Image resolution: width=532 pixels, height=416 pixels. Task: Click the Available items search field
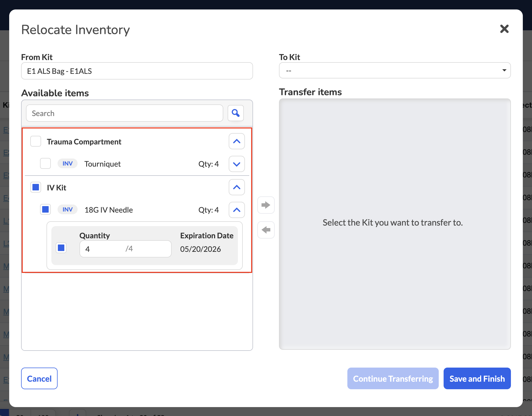coord(125,113)
